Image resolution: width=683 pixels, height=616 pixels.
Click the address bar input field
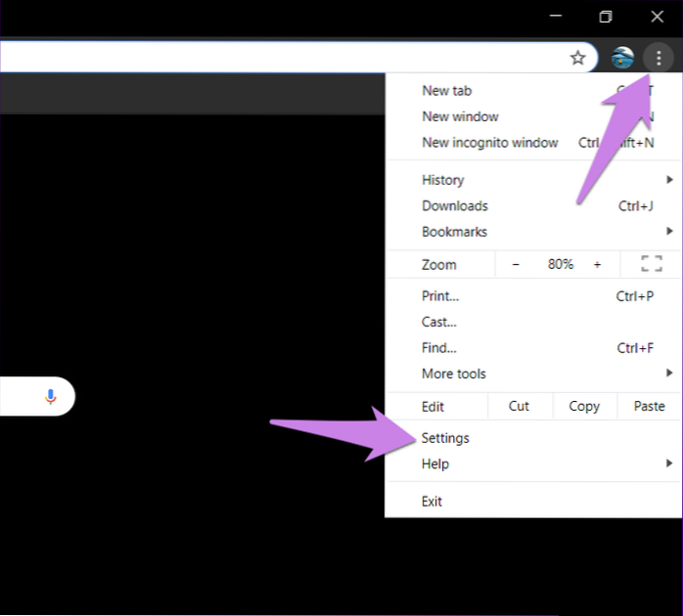pos(274,58)
